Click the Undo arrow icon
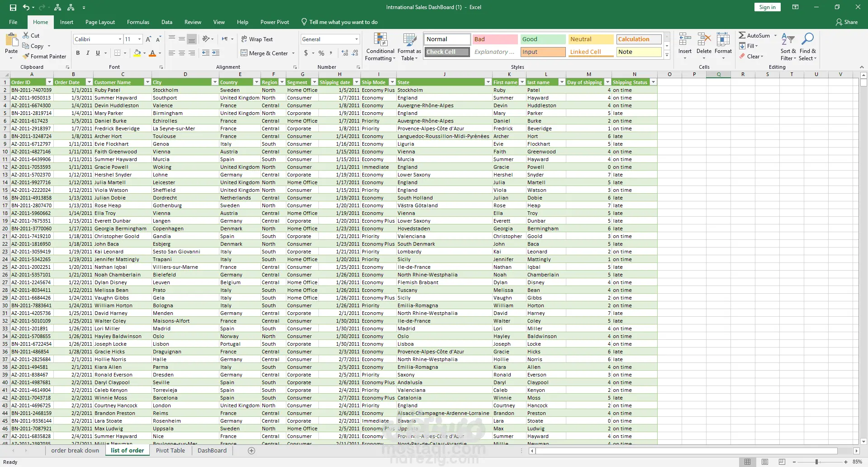 [26, 7]
